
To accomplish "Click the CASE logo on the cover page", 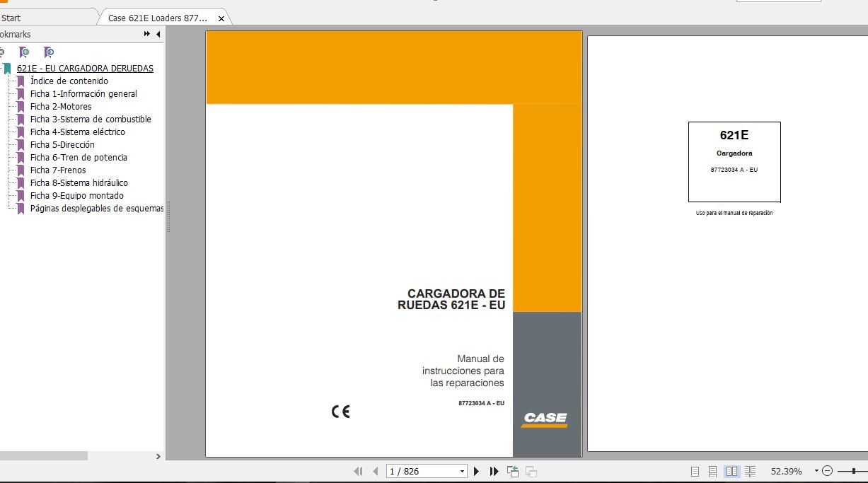I will (545, 419).
